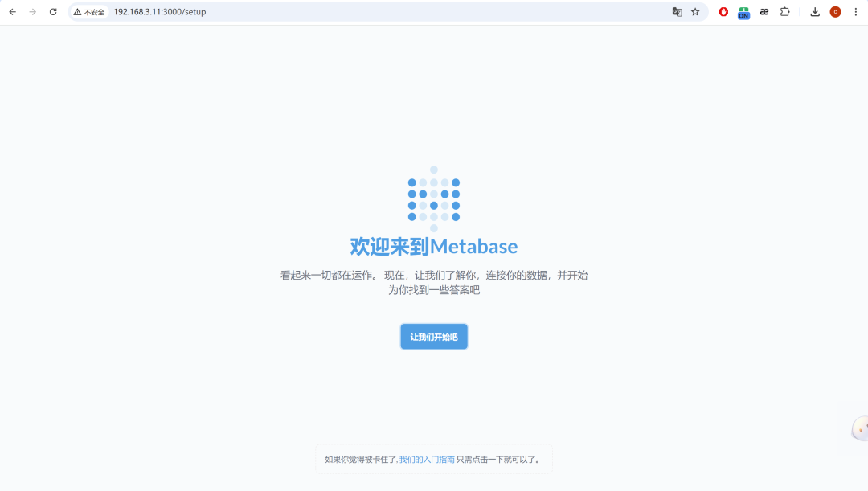868x491 pixels.
Task: Click the heading 欢迎来到Metabase
Action: 434,247
